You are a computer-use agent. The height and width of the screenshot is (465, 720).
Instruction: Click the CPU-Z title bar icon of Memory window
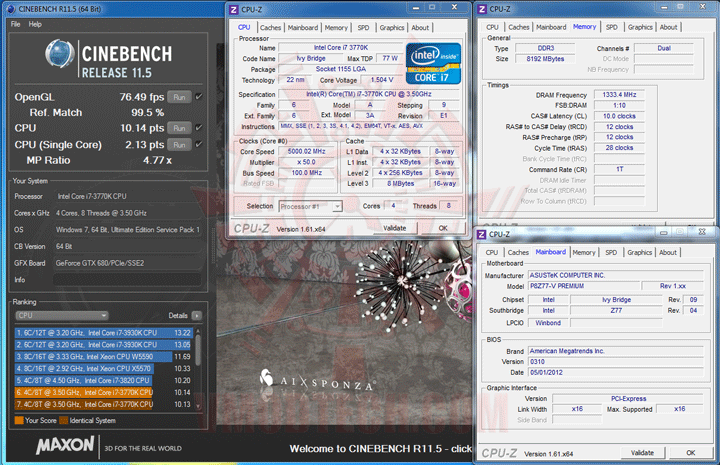482,9
